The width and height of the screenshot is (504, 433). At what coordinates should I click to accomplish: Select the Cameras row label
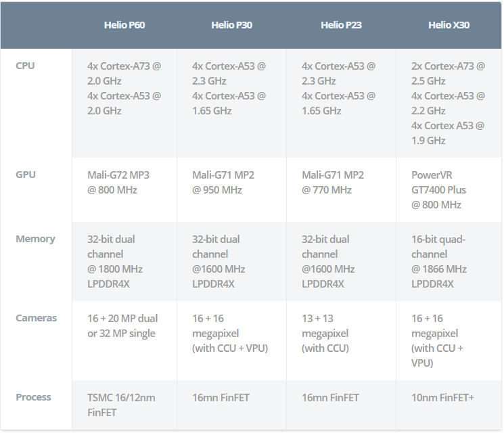[37, 318]
